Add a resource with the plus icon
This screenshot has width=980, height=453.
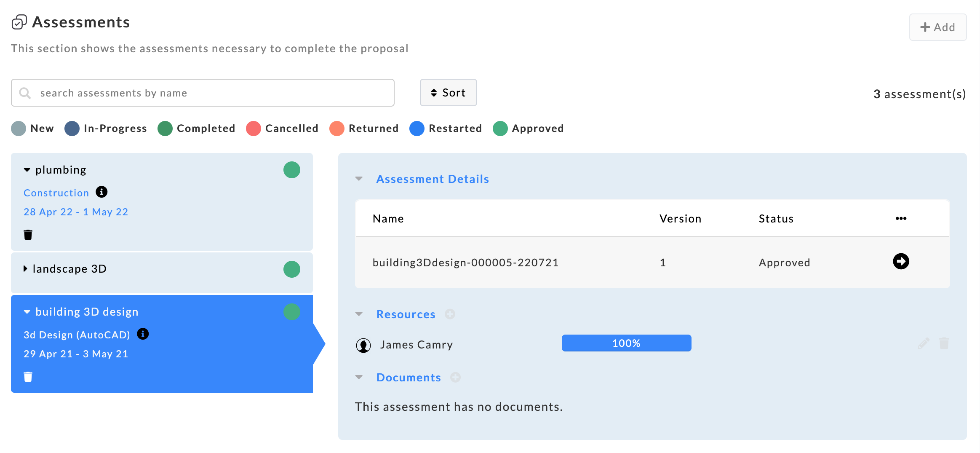[450, 314]
